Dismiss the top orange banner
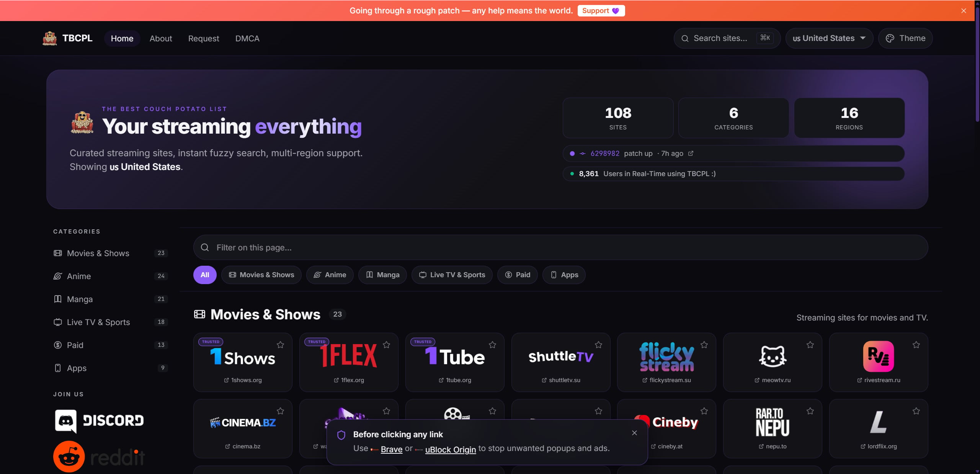The image size is (980, 474). (964, 11)
